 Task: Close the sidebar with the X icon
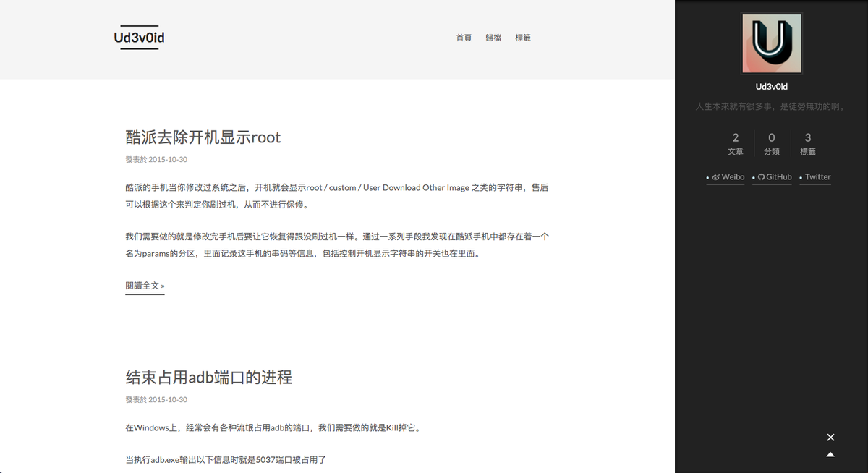830,437
